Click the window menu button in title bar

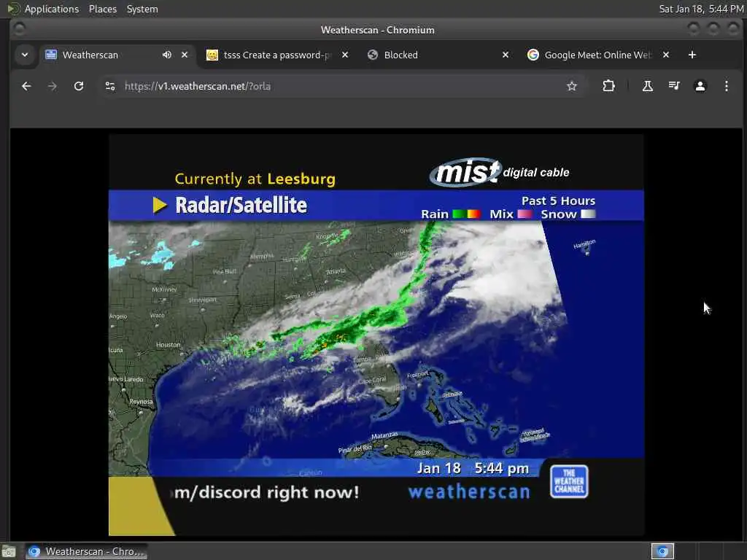[19, 29]
